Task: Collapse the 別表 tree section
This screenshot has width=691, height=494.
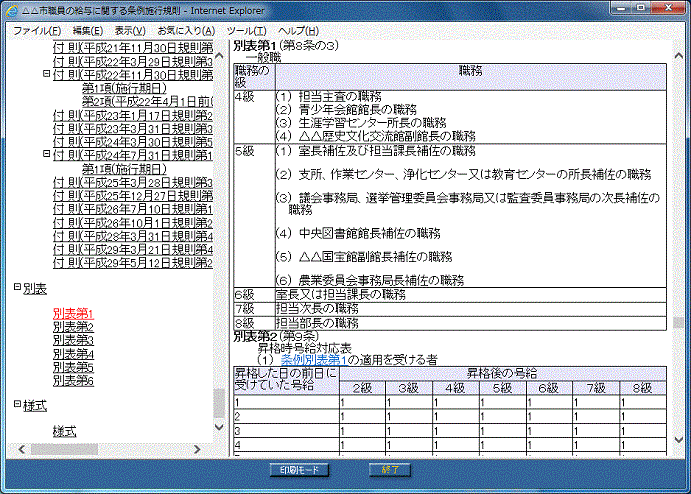Action: [x=17, y=288]
